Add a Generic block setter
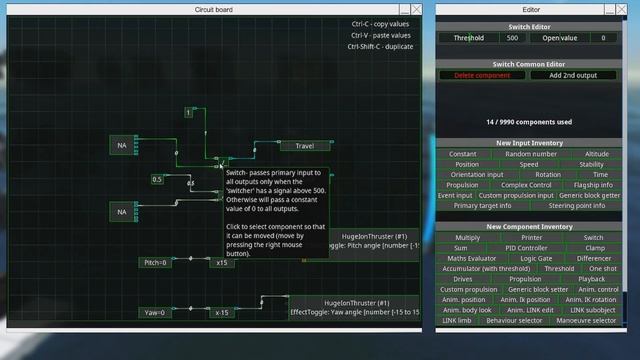 point(538,289)
